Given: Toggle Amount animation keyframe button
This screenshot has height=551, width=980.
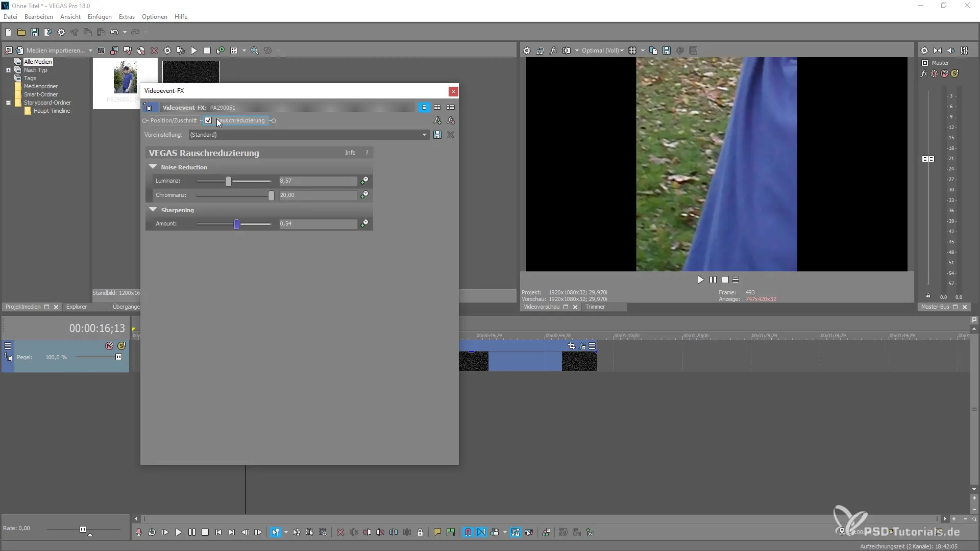Looking at the screenshot, I should click(x=364, y=223).
